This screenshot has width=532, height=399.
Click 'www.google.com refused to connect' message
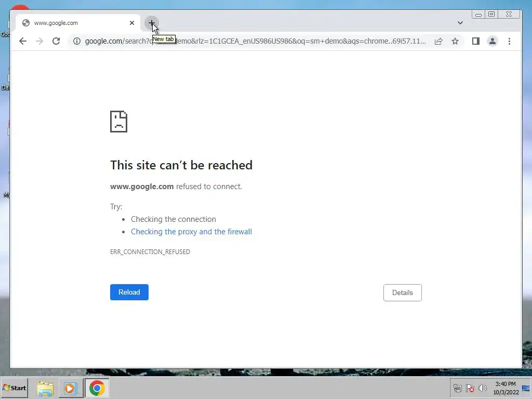[x=176, y=187]
